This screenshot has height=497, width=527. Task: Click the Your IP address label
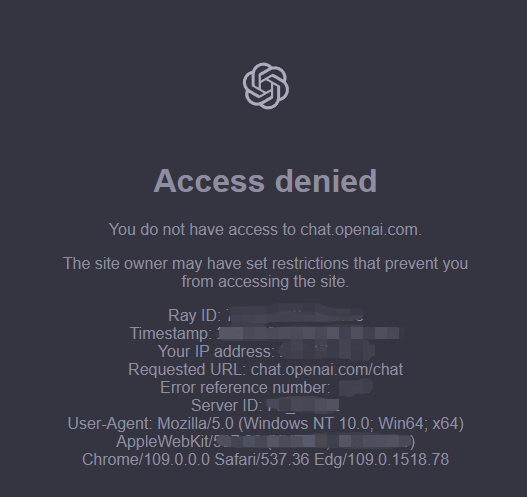[x=216, y=352]
